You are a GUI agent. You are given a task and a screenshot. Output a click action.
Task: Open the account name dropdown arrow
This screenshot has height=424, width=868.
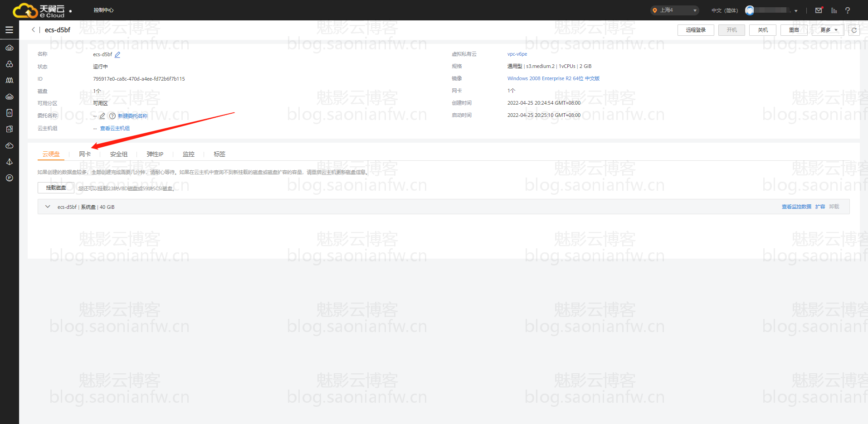(796, 11)
